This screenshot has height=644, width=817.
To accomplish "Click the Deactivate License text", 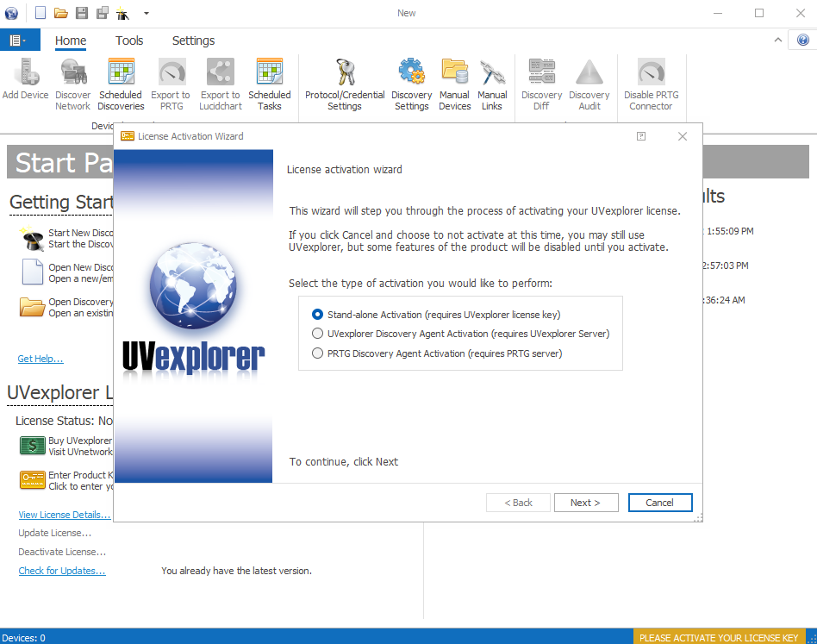I will click(x=62, y=552).
